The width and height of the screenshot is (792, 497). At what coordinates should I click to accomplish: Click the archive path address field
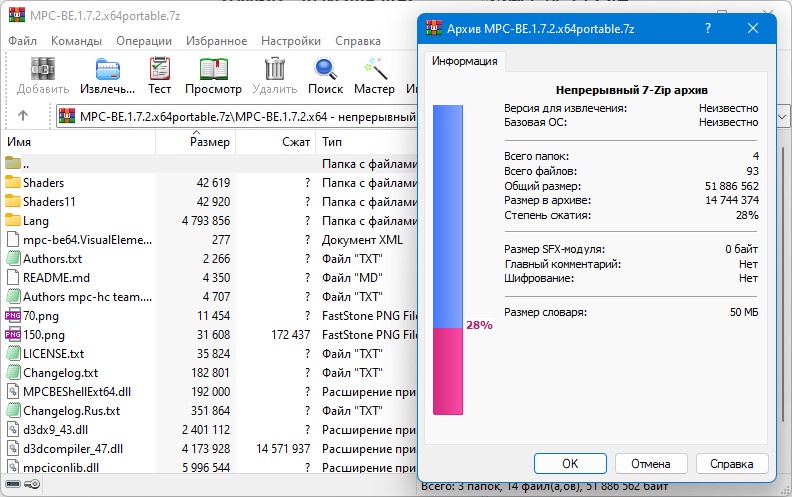tap(236, 117)
